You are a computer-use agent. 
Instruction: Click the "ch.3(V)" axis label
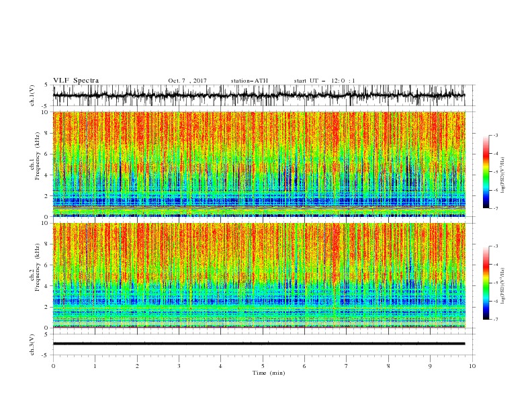tap(32, 345)
